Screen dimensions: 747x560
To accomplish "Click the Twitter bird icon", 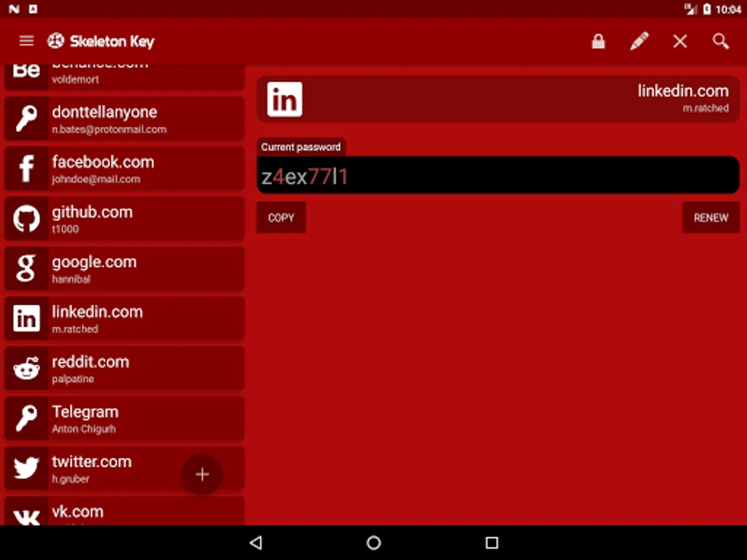I will 26,469.
